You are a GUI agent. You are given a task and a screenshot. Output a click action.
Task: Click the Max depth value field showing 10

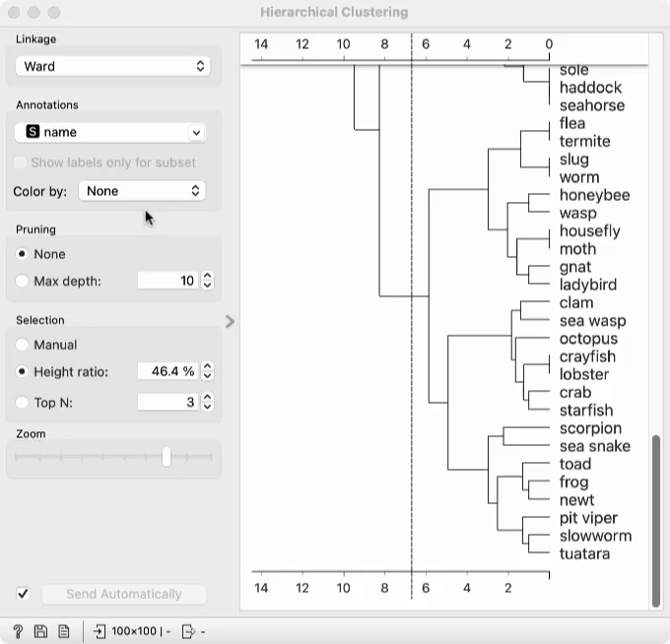click(167, 281)
